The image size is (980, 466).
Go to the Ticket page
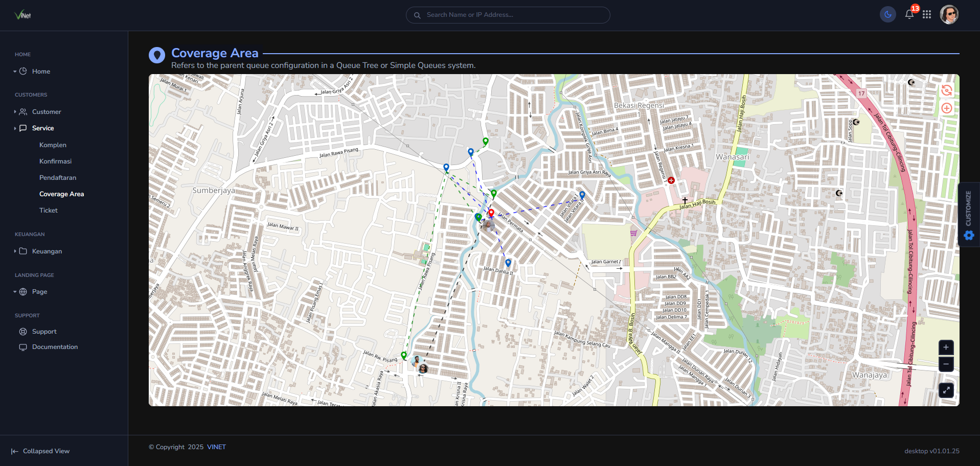[49, 211]
